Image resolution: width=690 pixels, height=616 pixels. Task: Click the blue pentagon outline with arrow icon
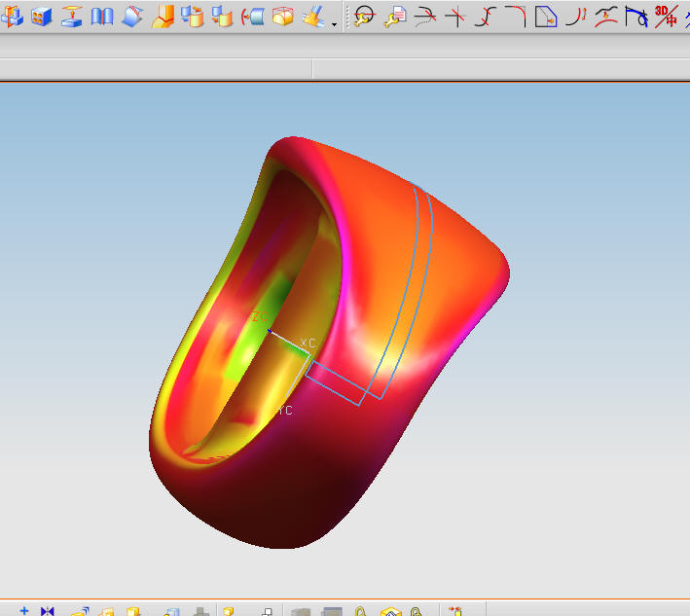(x=546, y=17)
